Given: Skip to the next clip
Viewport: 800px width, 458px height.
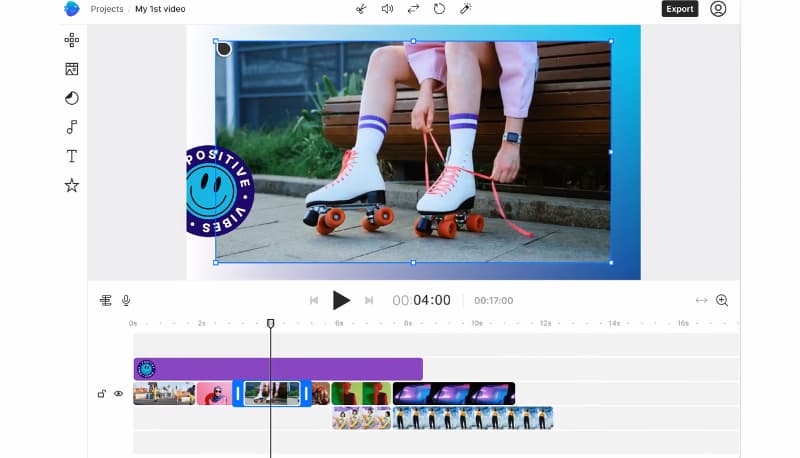Looking at the screenshot, I should [369, 300].
